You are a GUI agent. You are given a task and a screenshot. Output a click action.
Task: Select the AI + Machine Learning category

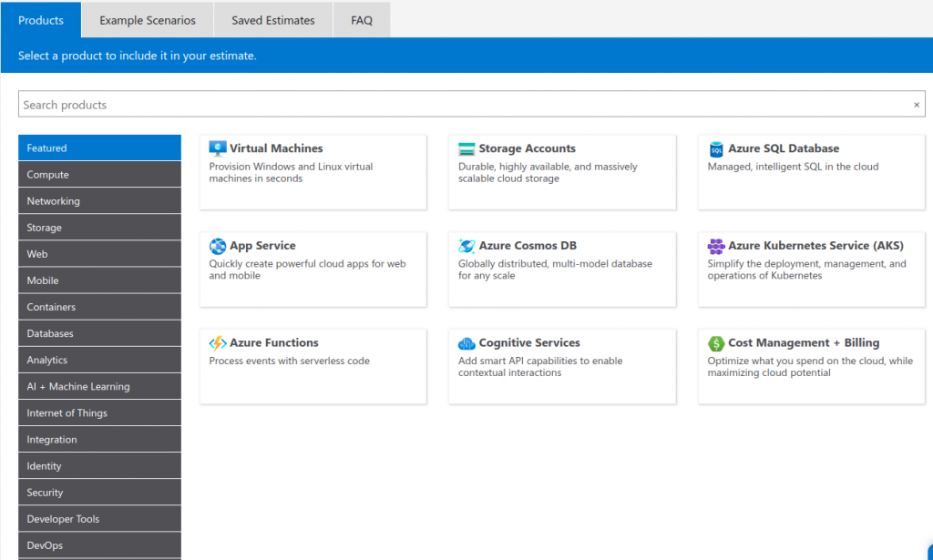click(99, 386)
